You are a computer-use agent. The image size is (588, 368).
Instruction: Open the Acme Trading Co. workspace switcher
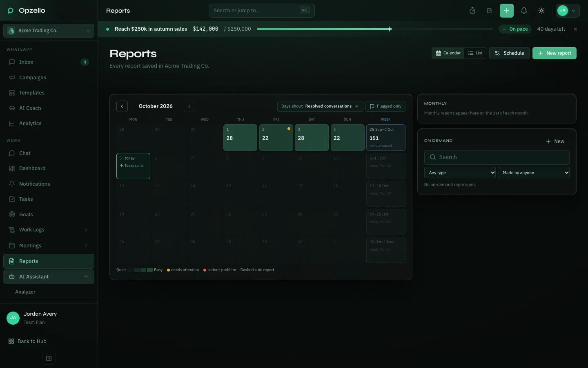pyautogui.click(x=49, y=31)
